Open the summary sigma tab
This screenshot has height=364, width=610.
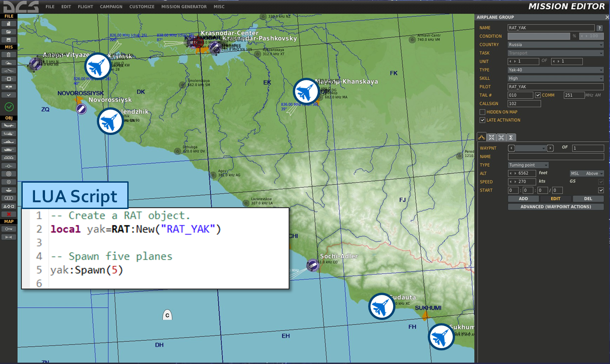tap(510, 137)
